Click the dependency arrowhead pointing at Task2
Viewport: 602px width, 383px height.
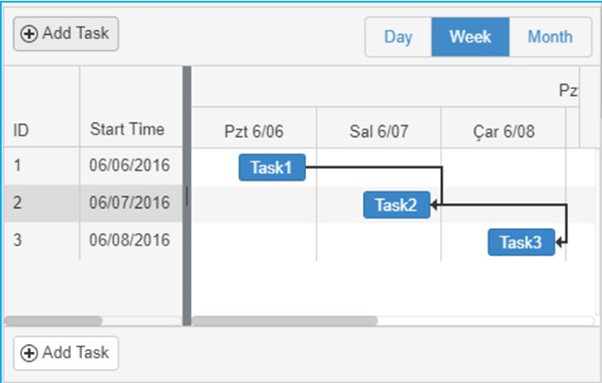[434, 205]
